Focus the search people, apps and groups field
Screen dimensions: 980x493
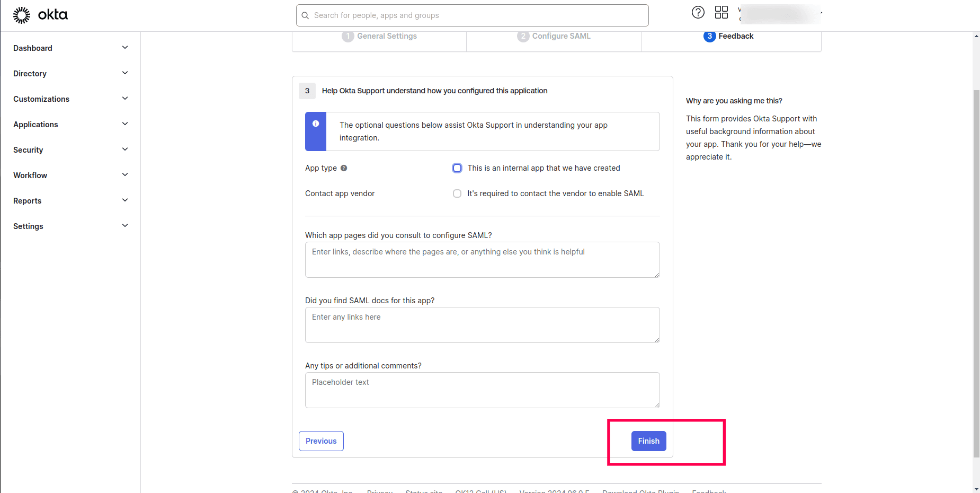point(477,15)
